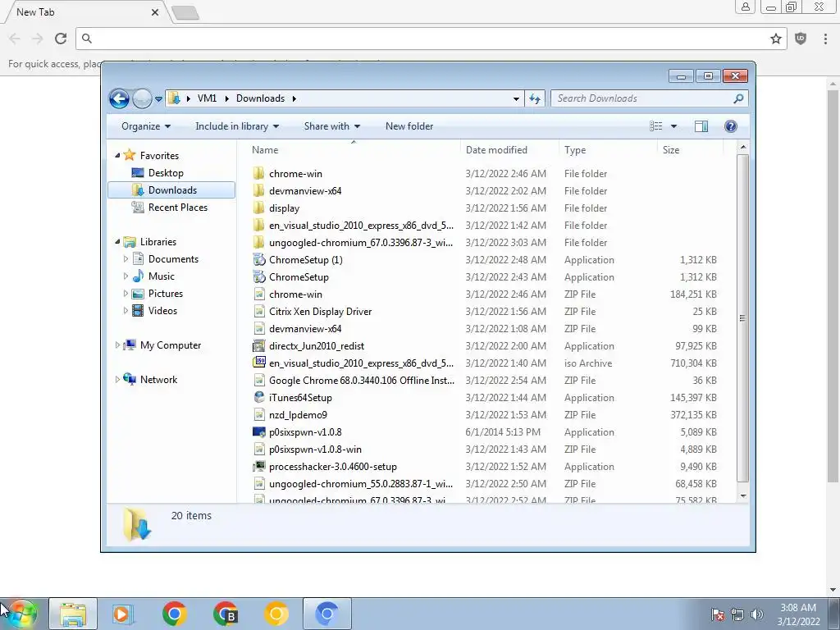Open the browser's three-dot menu
Image resolution: width=840 pixels, height=630 pixels.
point(825,39)
